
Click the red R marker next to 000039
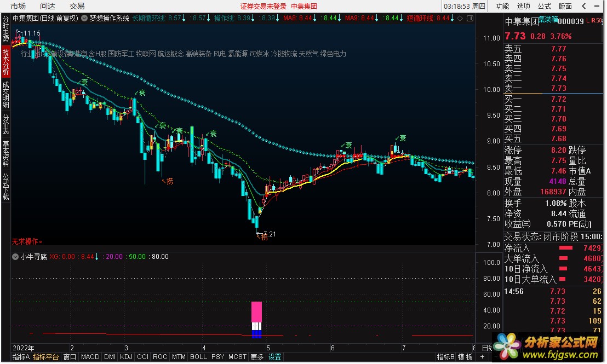coord(593,20)
